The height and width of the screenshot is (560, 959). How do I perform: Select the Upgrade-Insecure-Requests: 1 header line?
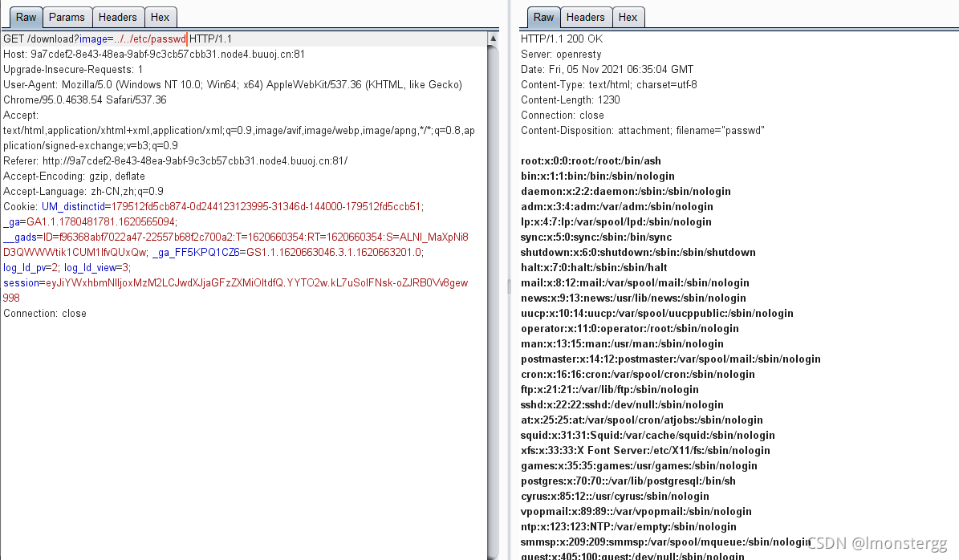tap(73, 70)
